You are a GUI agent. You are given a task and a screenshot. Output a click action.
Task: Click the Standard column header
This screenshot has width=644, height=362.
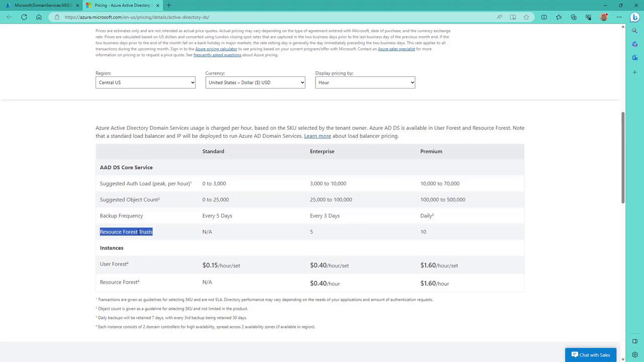[x=213, y=151]
